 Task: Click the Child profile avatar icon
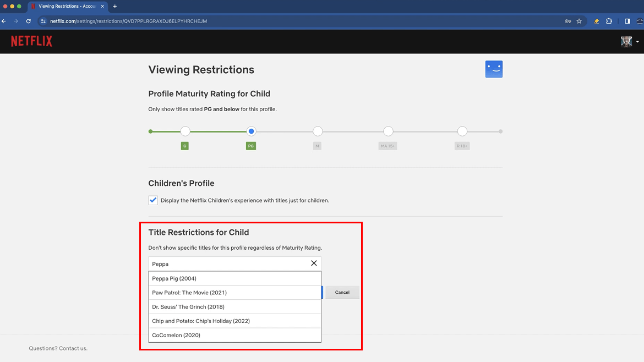pos(493,69)
